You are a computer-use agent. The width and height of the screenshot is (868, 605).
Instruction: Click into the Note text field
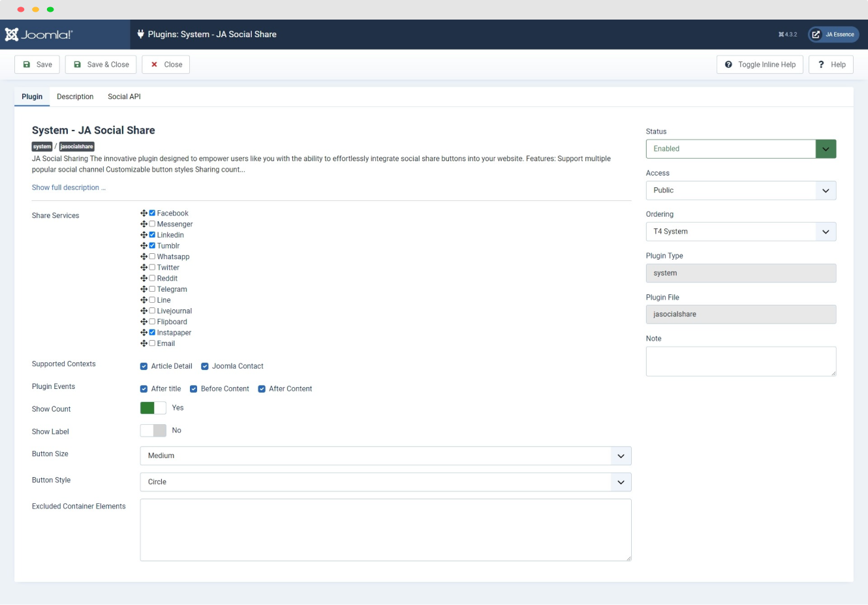click(x=741, y=362)
